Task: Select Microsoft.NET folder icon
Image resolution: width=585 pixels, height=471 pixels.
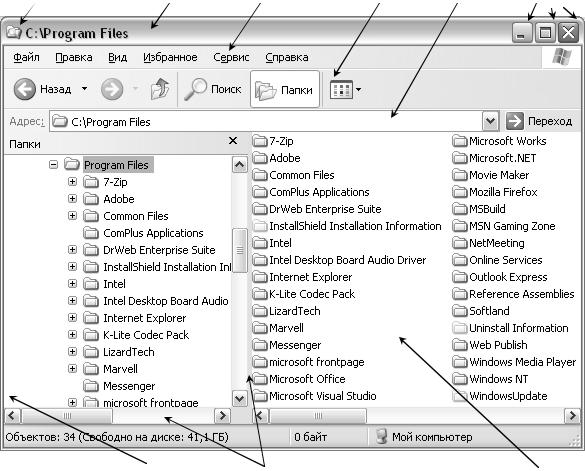Action: coord(460,158)
